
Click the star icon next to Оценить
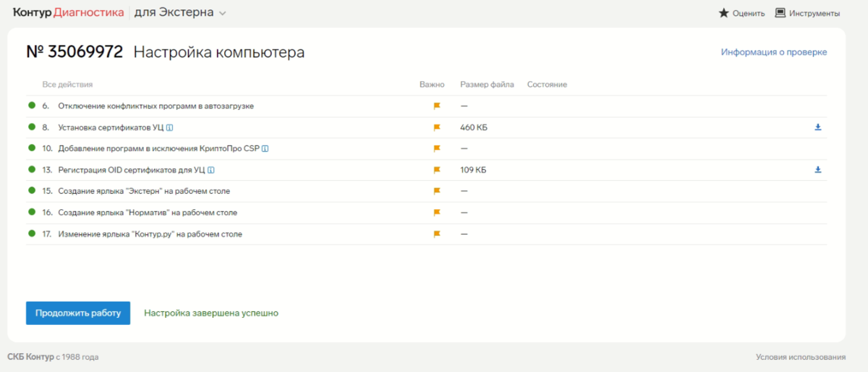723,13
